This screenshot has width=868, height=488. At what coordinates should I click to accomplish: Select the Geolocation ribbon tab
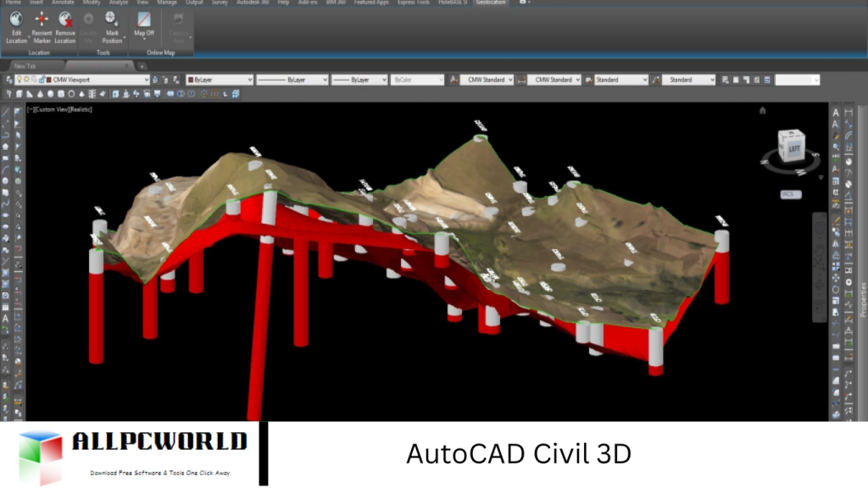(491, 3)
